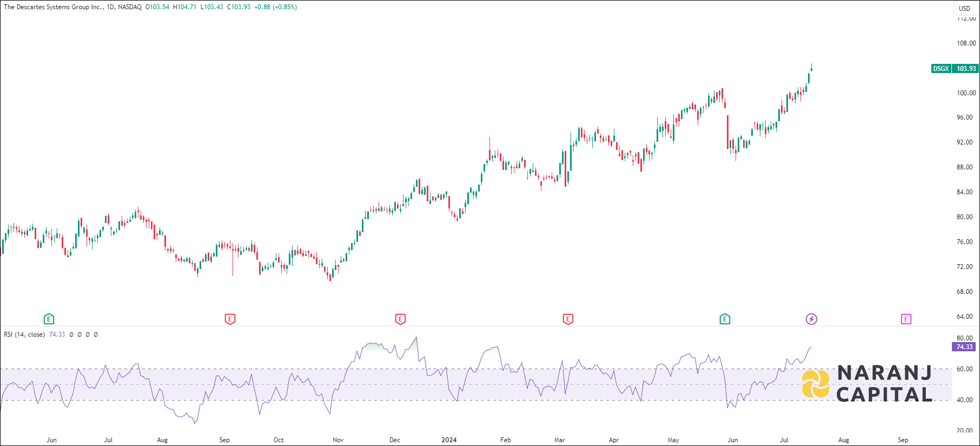Click the 2024 year label on time axis
This screenshot has width=980, height=446.
click(x=449, y=440)
